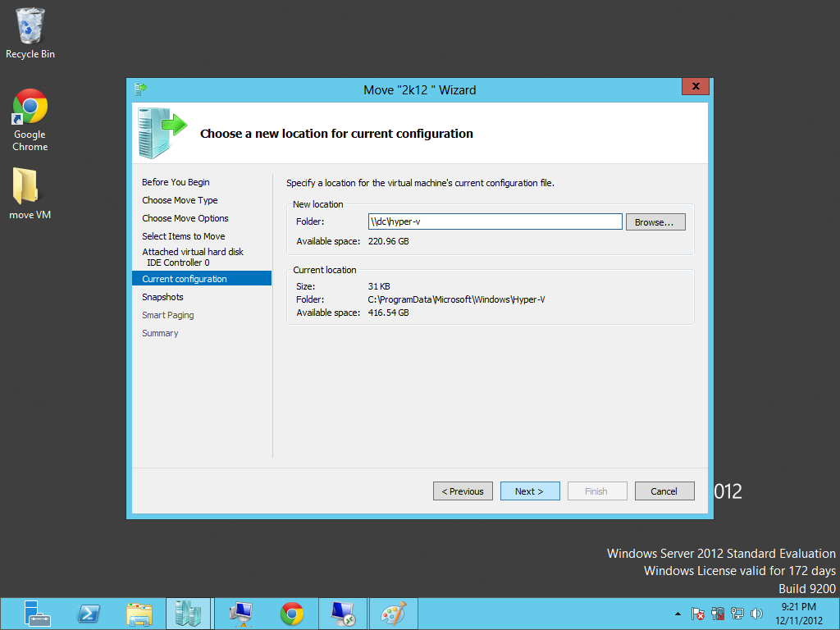The image size is (840, 630).
Task: Open Google Chrome from the taskbar
Action: click(x=291, y=613)
